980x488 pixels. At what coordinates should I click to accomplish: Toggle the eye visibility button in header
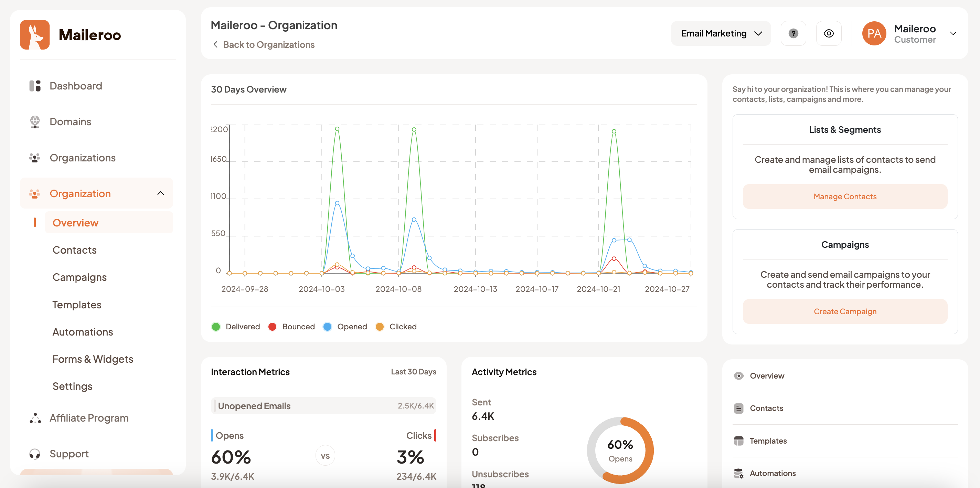click(829, 33)
